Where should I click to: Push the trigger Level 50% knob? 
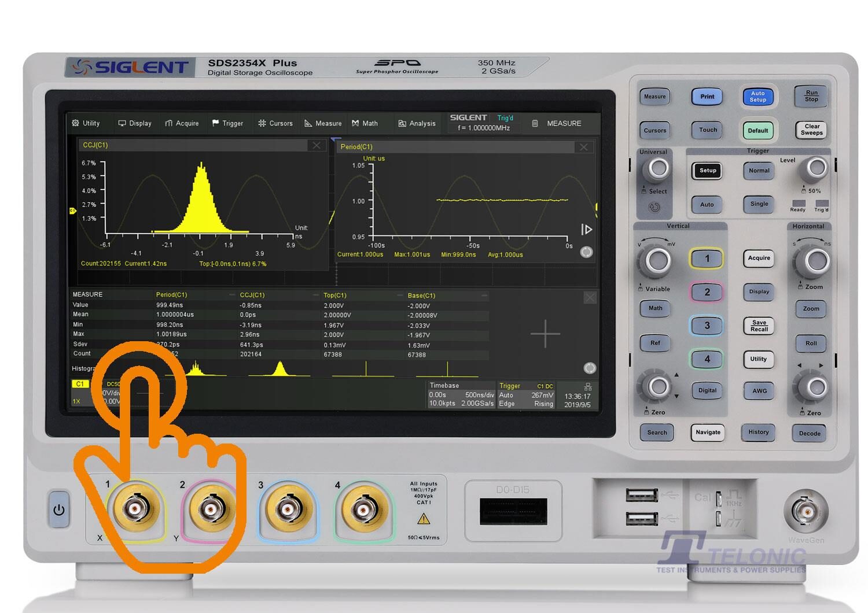point(816,169)
